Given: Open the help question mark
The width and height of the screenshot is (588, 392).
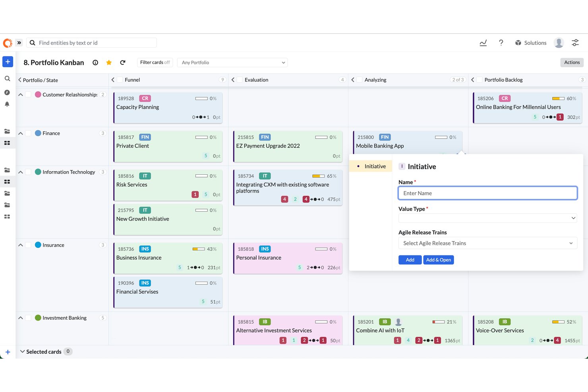Looking at the screenshot, I should pyautogui.click(x=501, y=43).
